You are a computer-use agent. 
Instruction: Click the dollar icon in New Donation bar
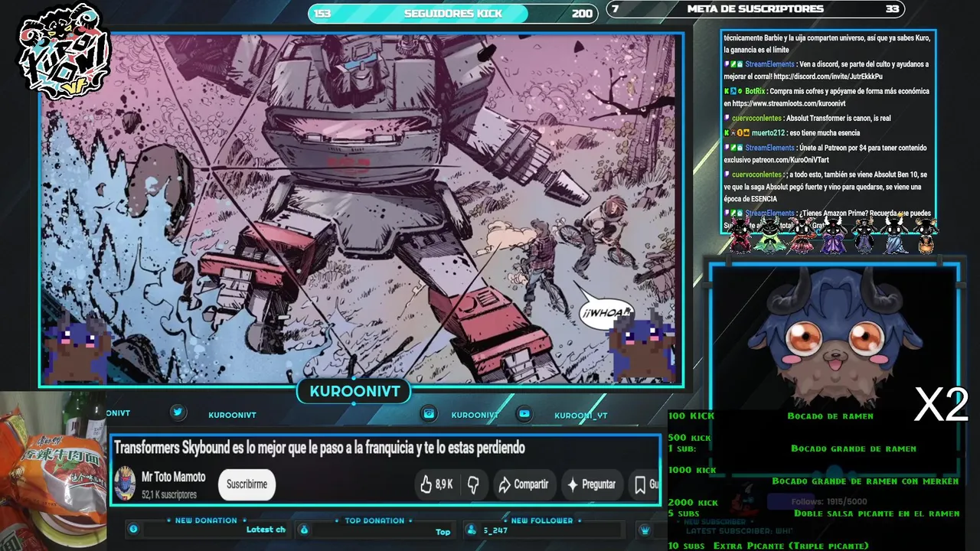click(134, 530)
